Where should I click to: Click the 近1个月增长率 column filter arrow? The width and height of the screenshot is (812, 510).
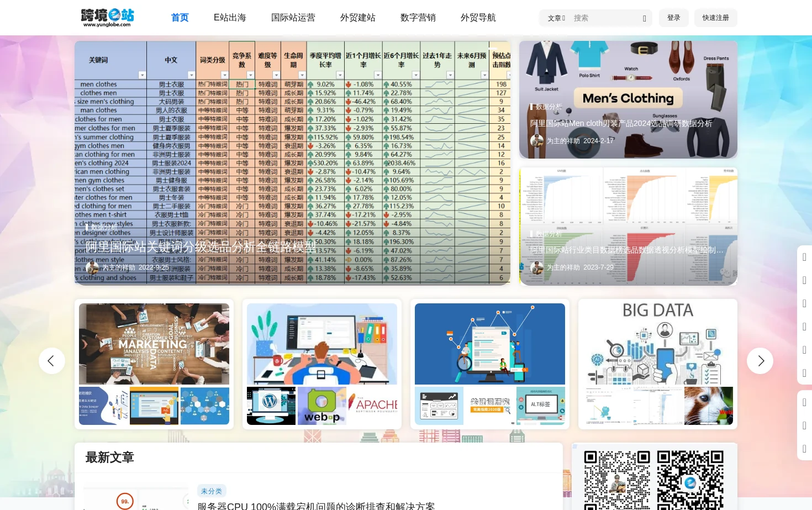(x=378, y=75)
